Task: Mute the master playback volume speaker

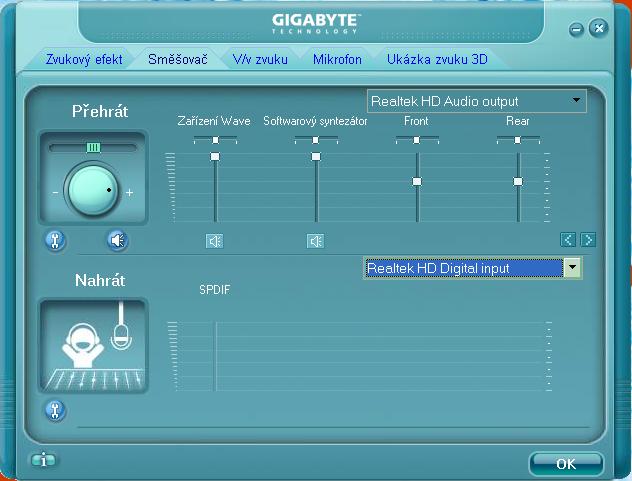Action: click(117, 241)
